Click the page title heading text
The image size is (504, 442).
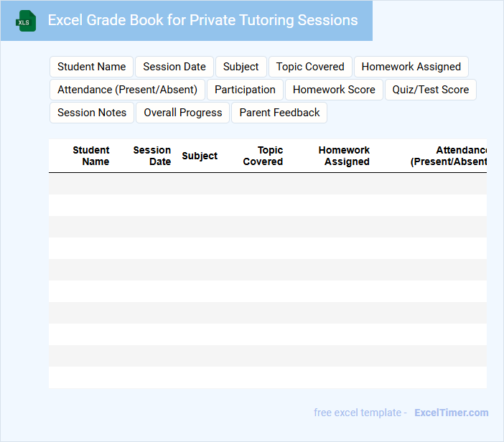(x=202, y=20)
